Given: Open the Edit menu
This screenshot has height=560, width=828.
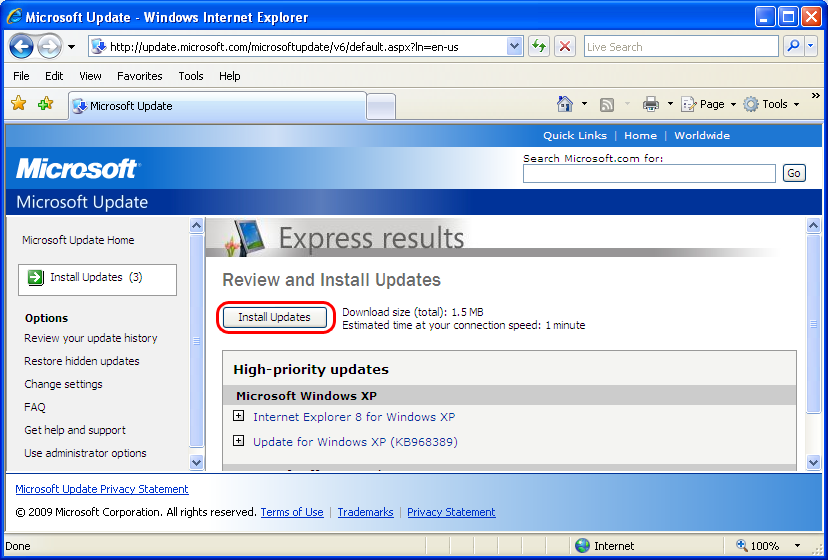Looking at the screenshot, I should [x=54, y=76].
